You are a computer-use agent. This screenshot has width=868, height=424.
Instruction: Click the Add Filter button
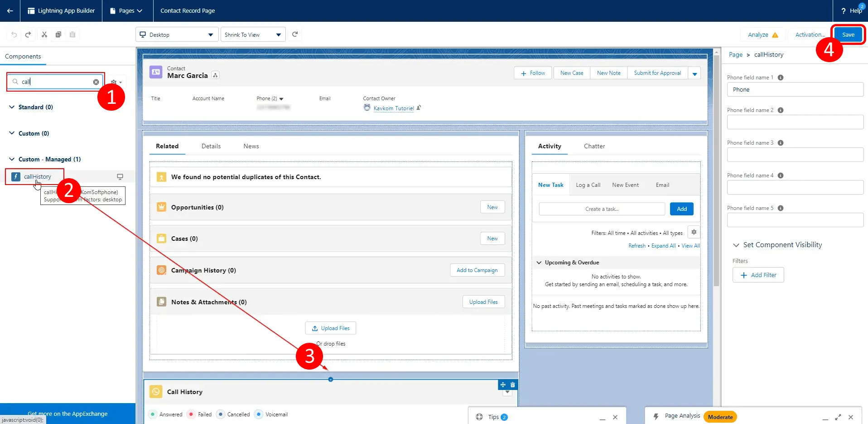click(758, 275)
